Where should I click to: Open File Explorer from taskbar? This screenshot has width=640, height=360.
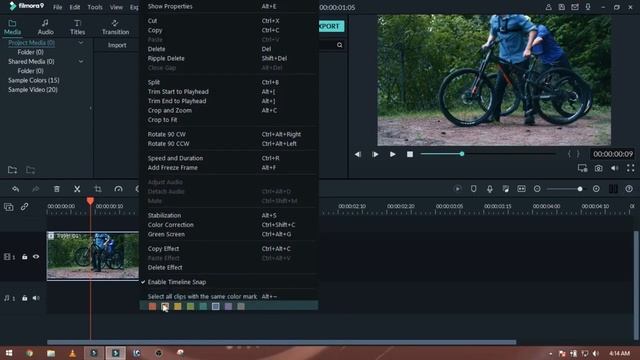click(x=51, y=353)
